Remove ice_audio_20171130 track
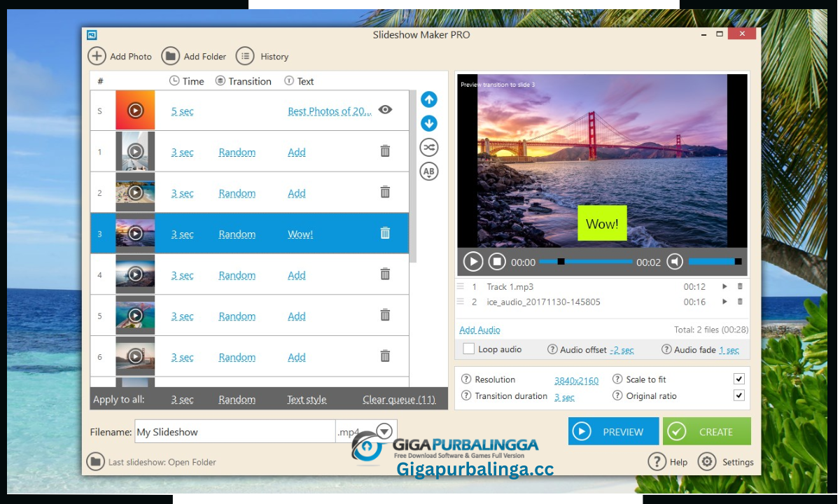840x504 pixels. click(740, 302)
